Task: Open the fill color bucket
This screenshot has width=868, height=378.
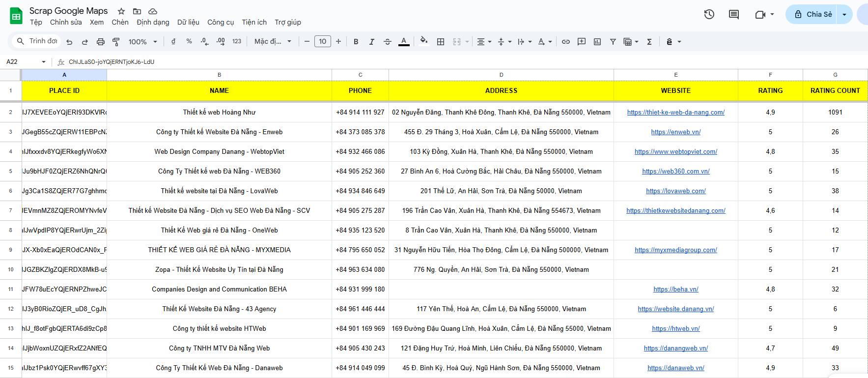Action: coord(424,41)
